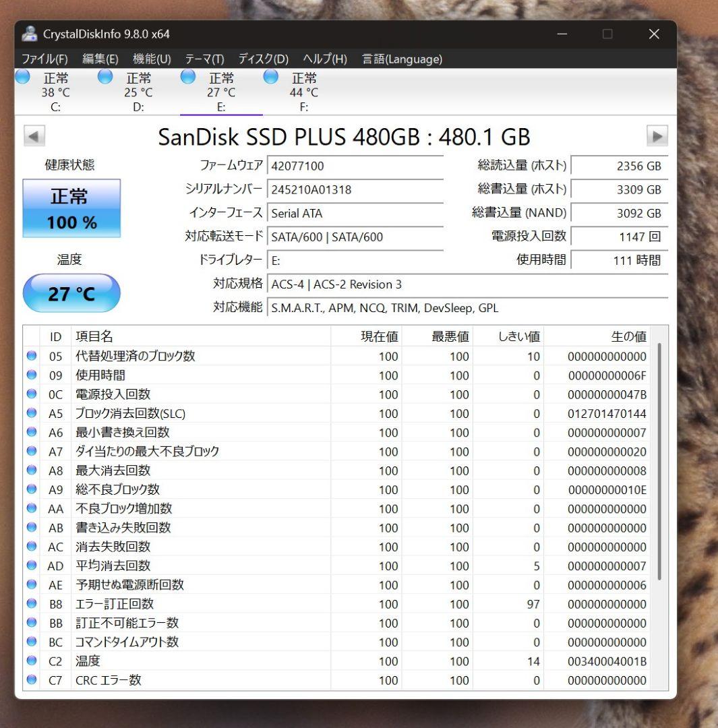Click the 正常 100 % health status button

[x=71, y=208]
